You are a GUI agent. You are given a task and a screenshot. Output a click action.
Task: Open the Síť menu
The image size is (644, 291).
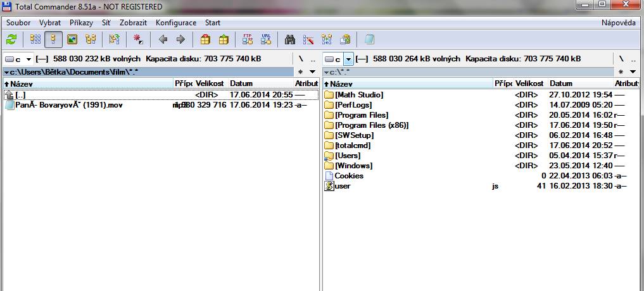[106, 23]
